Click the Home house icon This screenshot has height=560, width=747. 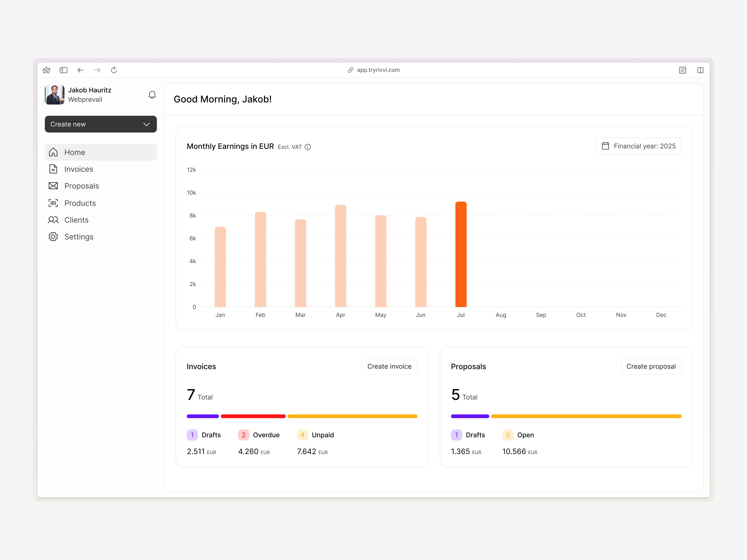pos(53,152)
